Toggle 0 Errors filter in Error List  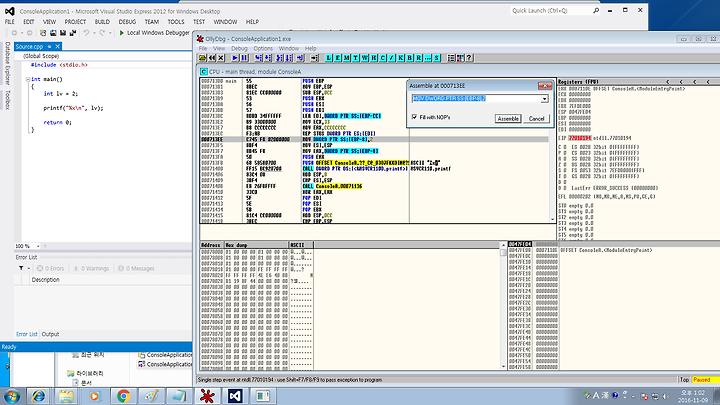(x=51, y=268)
